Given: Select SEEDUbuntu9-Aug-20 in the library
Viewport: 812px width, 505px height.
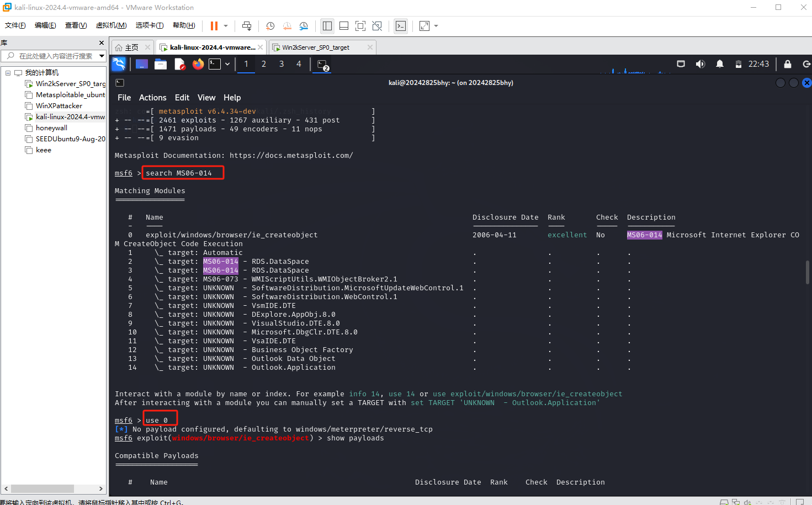Looking at the screenshot, I should pyautogui.click(x=65, y=139).
